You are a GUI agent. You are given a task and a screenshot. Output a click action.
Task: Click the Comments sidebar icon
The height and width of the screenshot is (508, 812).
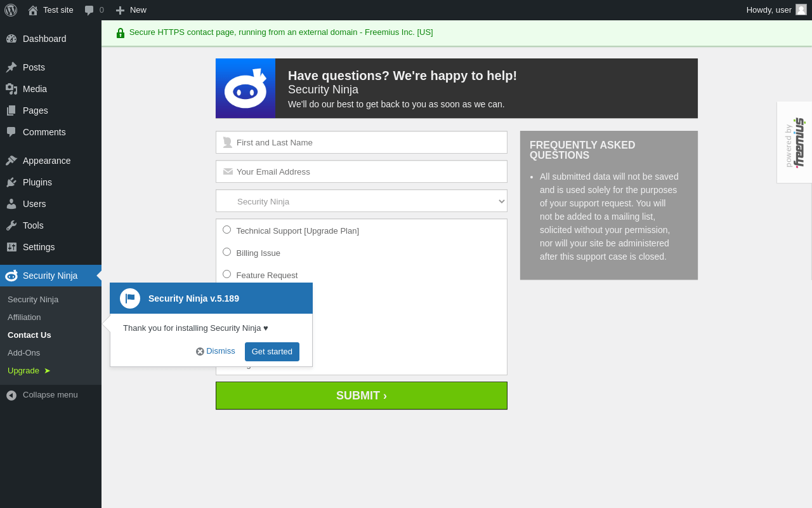coord(11,132)
